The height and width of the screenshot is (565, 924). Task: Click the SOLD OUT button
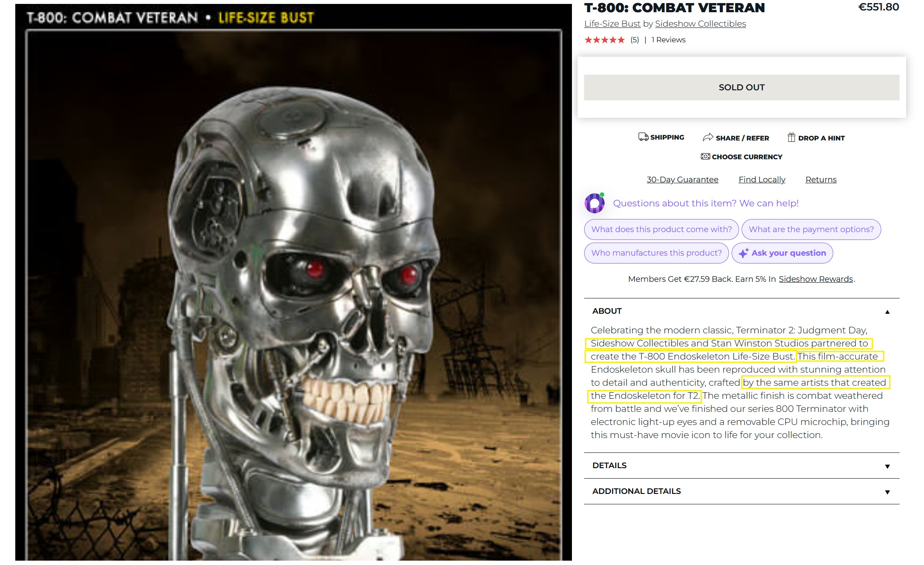click(x=742, y=87)
